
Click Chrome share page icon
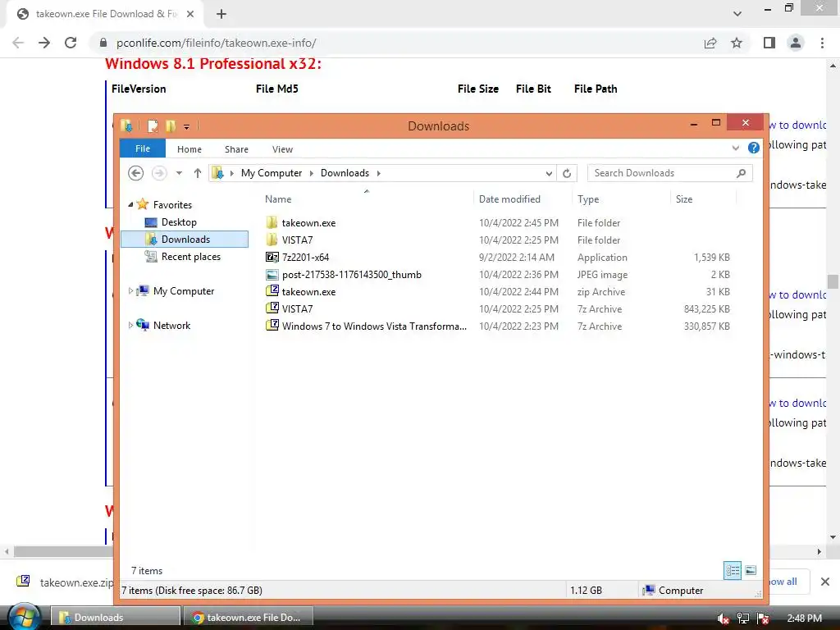710,43
